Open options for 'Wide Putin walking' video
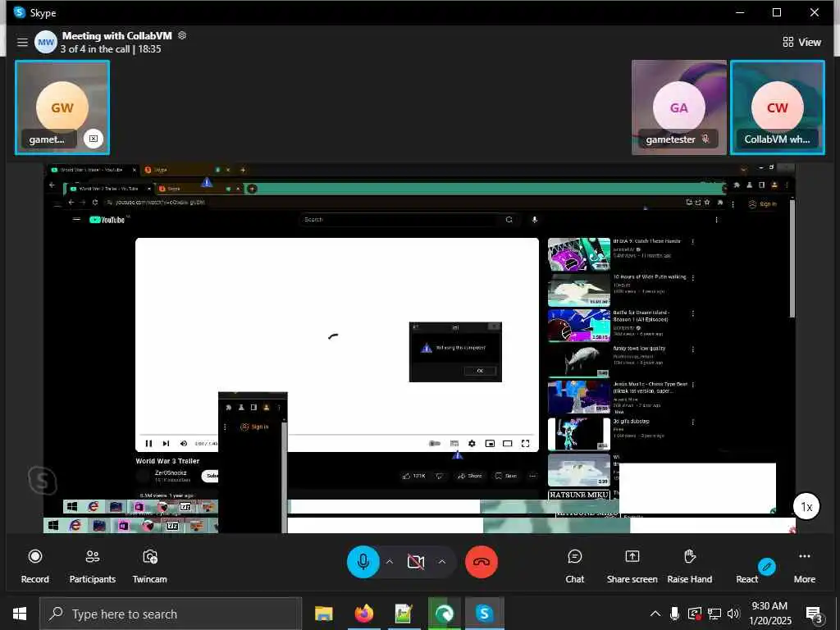This screenshot has height=630, width=840. 692,278
